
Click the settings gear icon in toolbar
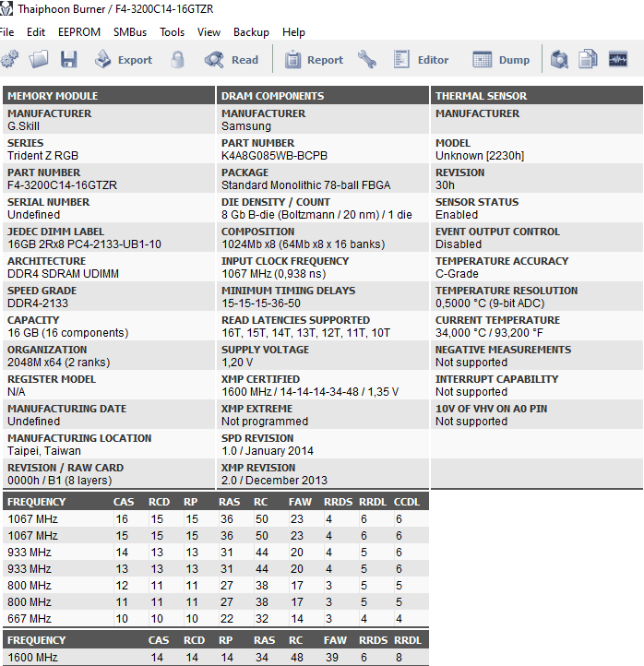(9, 59)
